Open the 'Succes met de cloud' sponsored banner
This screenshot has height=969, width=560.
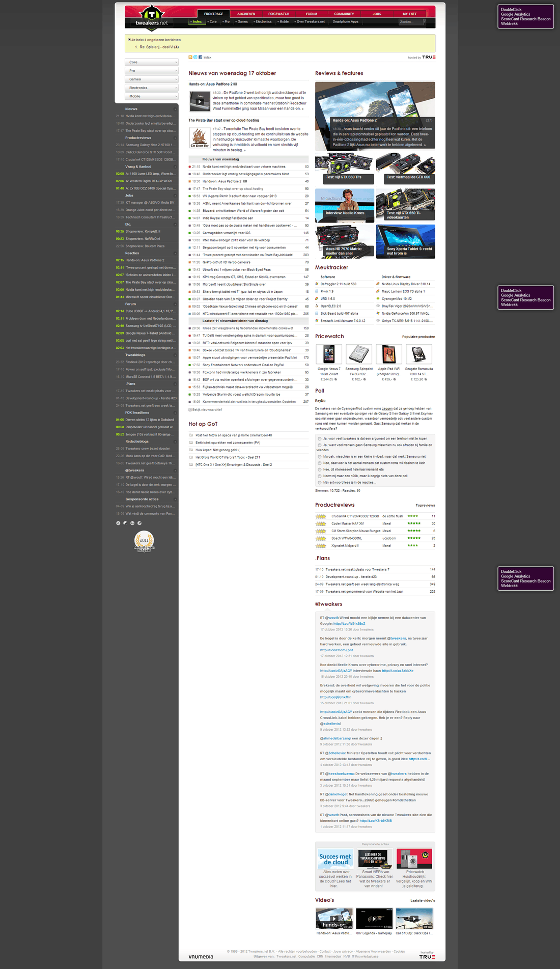point(335,860)
